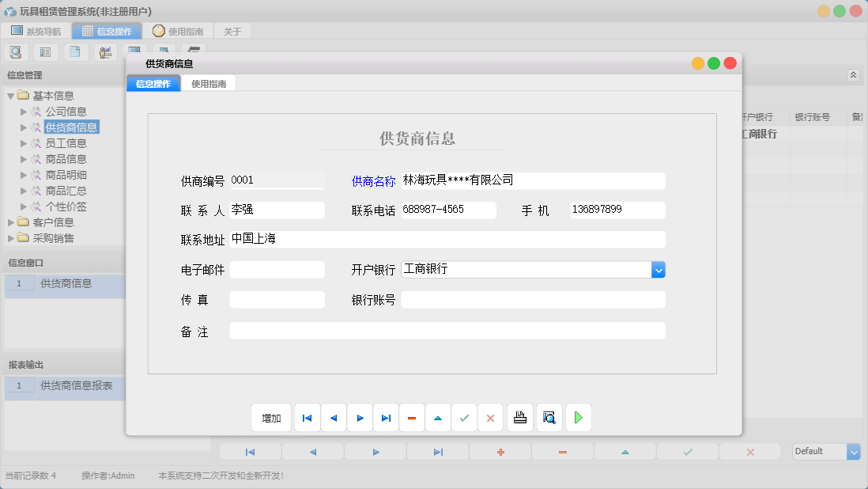Delete the current record with the red minus icon
This screenshot has height=489, width=868.
click(412, 417)
